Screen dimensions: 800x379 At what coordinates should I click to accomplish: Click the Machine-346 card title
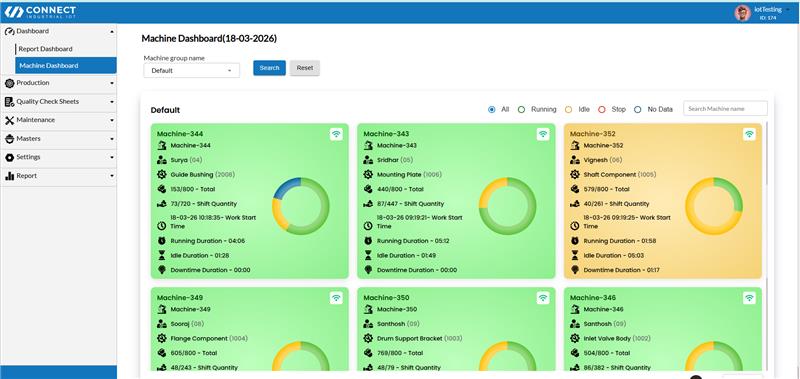[x=593, y=298]
